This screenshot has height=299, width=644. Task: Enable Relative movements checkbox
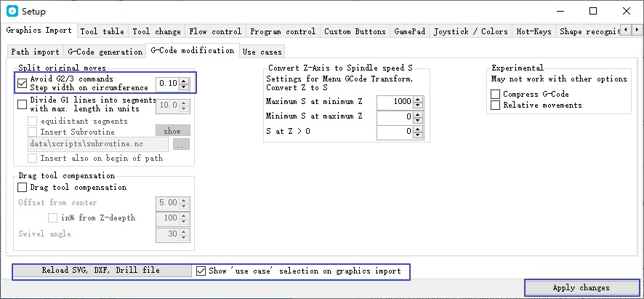tap(496, 105)
